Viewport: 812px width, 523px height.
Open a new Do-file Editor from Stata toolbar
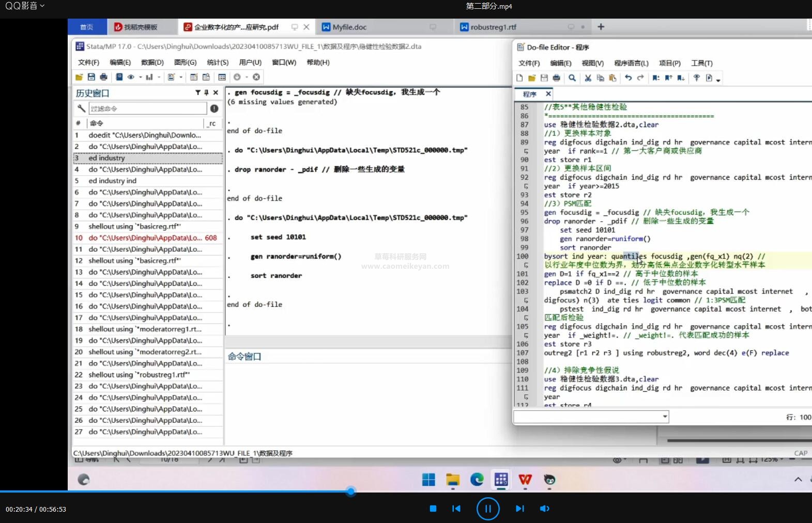171,77
